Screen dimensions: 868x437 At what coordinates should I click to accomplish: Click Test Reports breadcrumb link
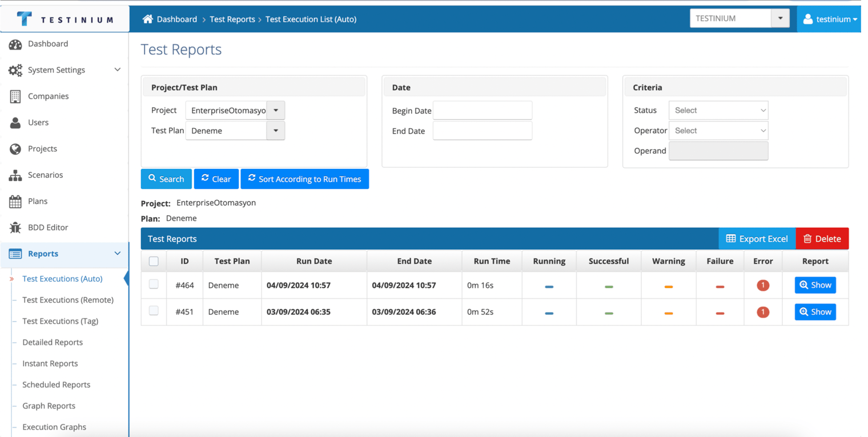232,19
